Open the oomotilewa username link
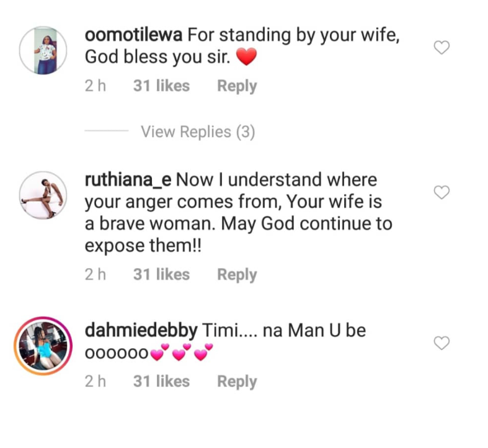 133,35
